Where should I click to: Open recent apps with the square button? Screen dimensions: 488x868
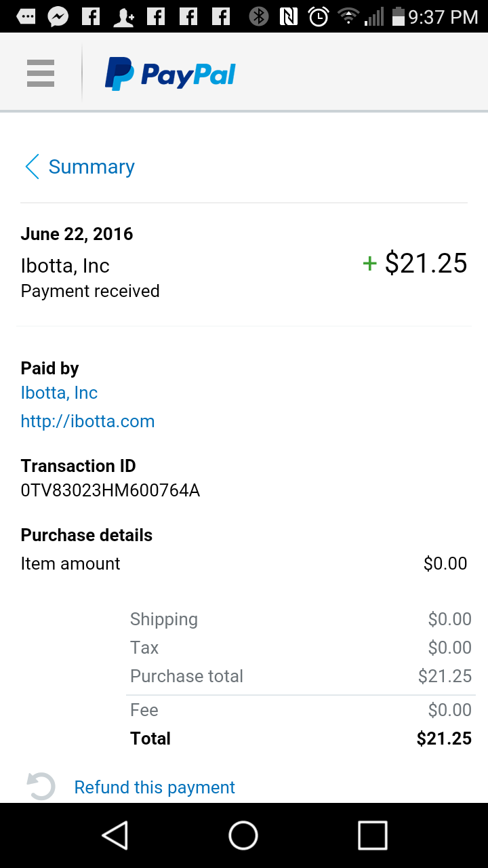(x=371, y=835)
